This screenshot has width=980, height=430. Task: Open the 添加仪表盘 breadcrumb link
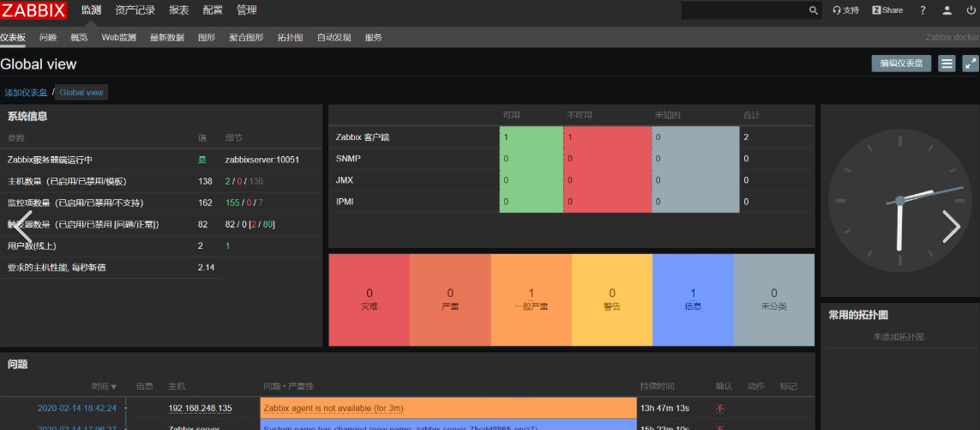(26, 93)
